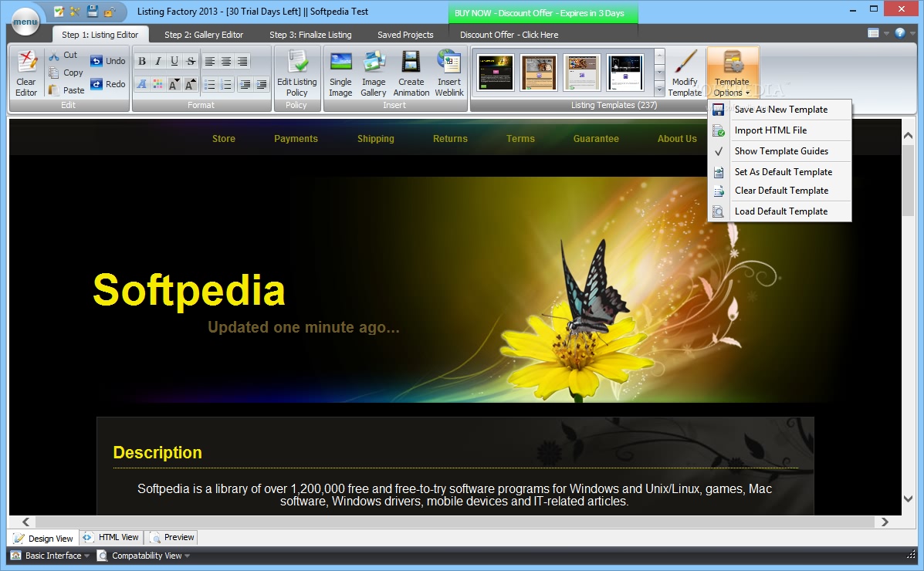Open the ribbon layout icon dropdown
This screenshot has height=571, width=924.
[x=878, y=33]
